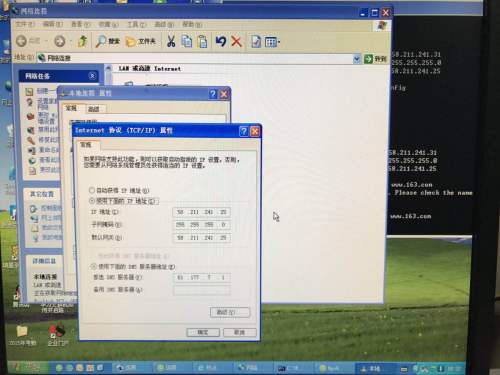Click preferred DNS server input field

[202, 277]
